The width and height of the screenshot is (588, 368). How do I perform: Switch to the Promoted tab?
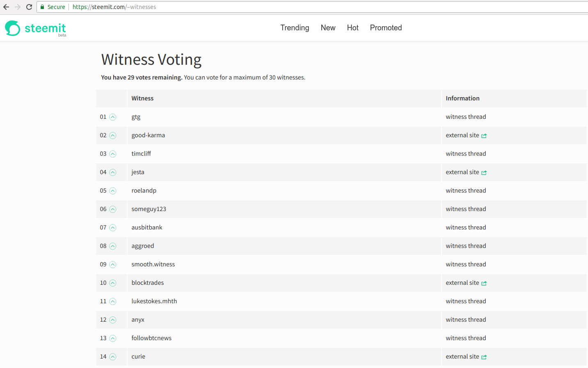(x=386, y=28)
